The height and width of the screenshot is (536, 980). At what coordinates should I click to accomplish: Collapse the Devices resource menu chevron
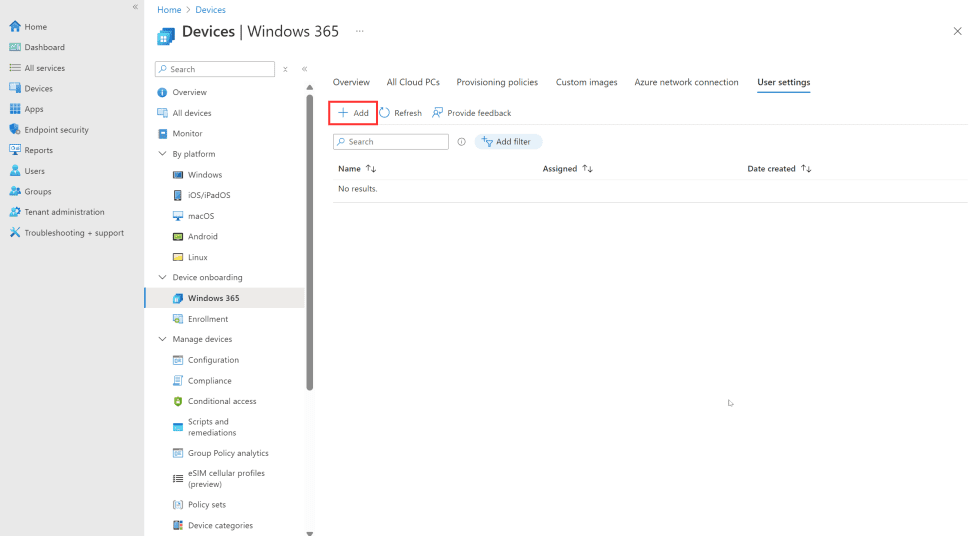(304, 69)
